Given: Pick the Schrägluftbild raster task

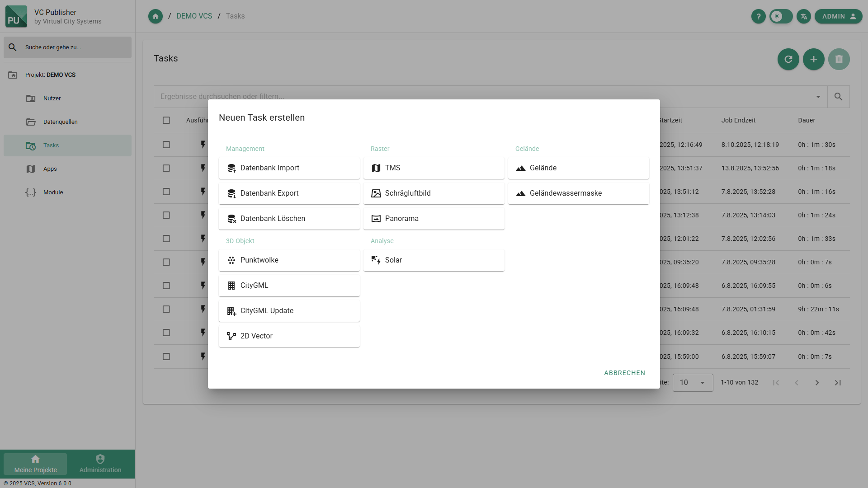Looking at the screenshot, I should (x=434, y=193).
